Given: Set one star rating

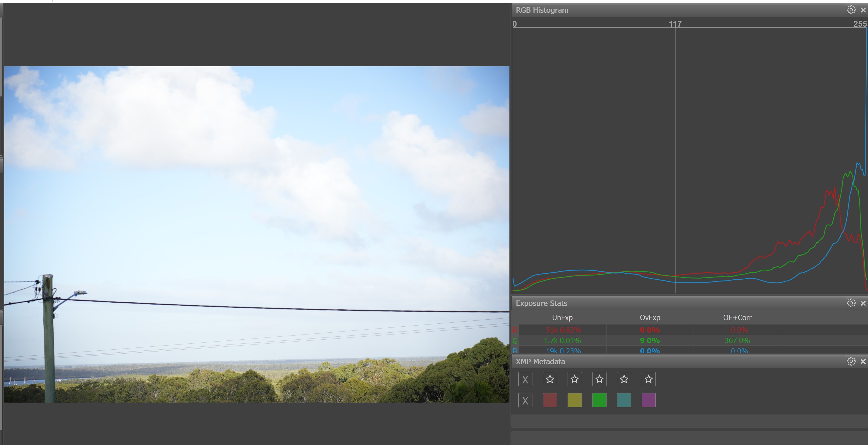Looking at the screenshot, I should (x=549, y=379).
